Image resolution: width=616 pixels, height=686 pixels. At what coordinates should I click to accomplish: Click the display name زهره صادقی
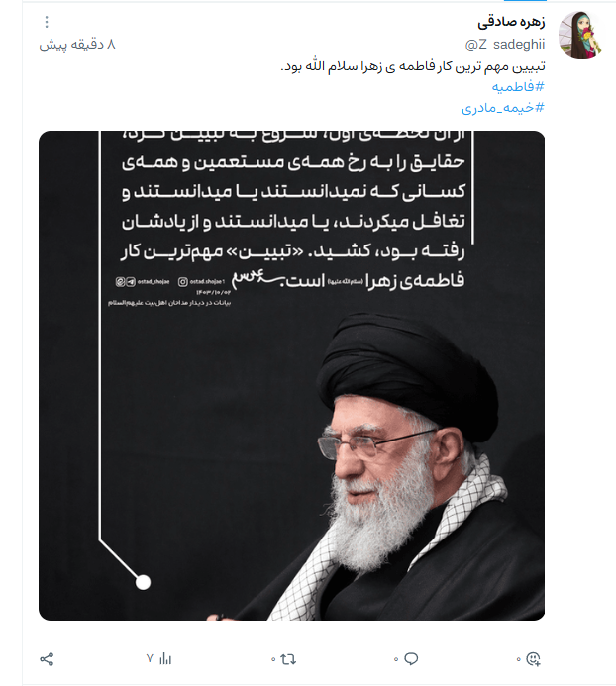tap(511, 22)
